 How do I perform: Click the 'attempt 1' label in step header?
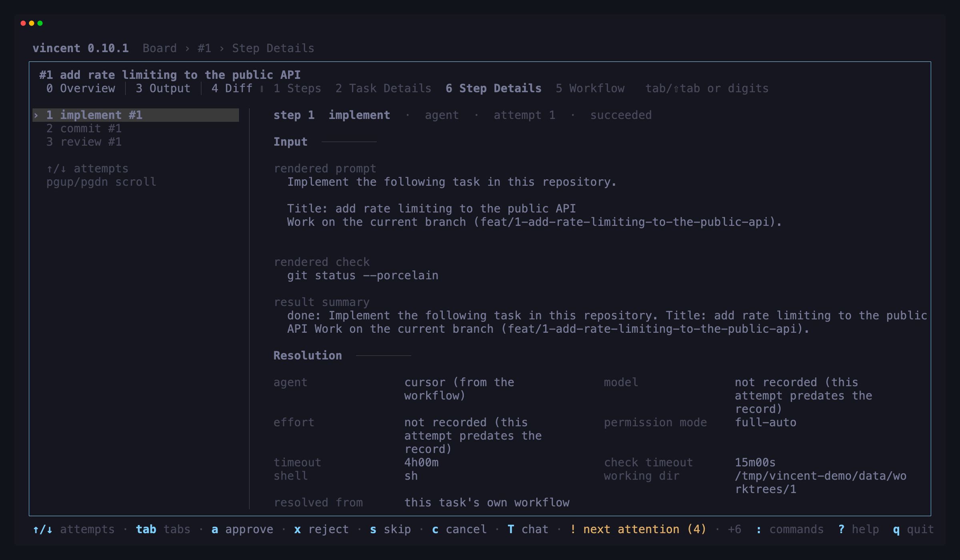pyautogui.click(x=524, y=115)
